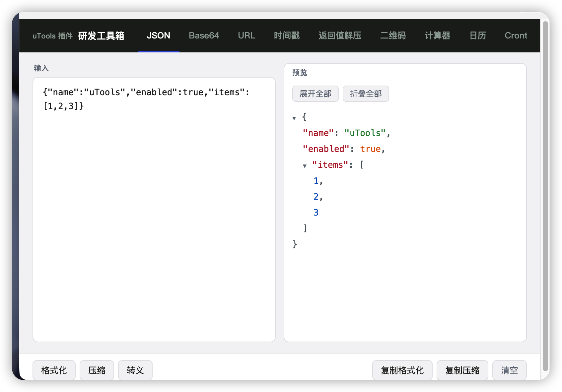The width and height of the screenshot is (562, 392).
Task: Copy formatted JSON with 复制格式化
Action: click(402, 370)
